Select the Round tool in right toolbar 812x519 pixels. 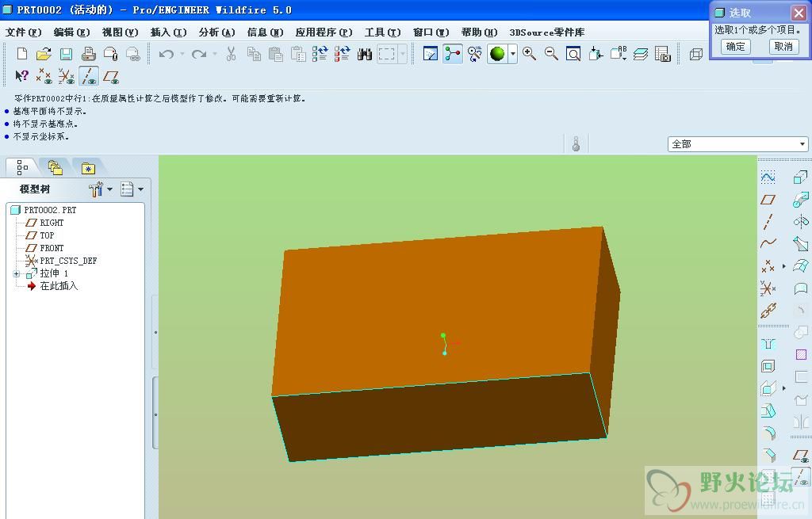pyautogui.click(x=768, y=433)
